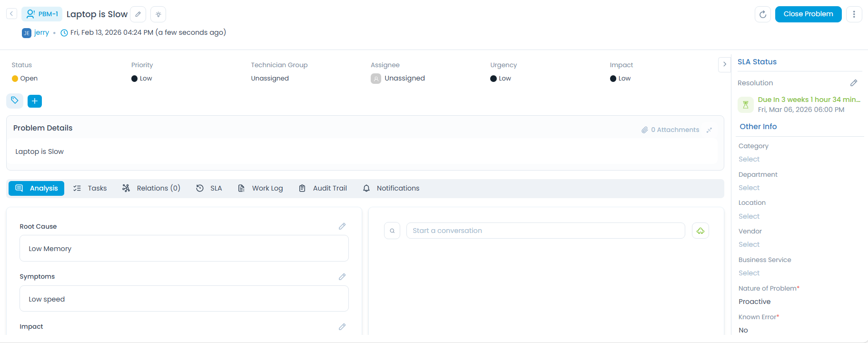The image size is (868, 343).
Task: Collapse the right side panel
Action: [x=724, y=64]
